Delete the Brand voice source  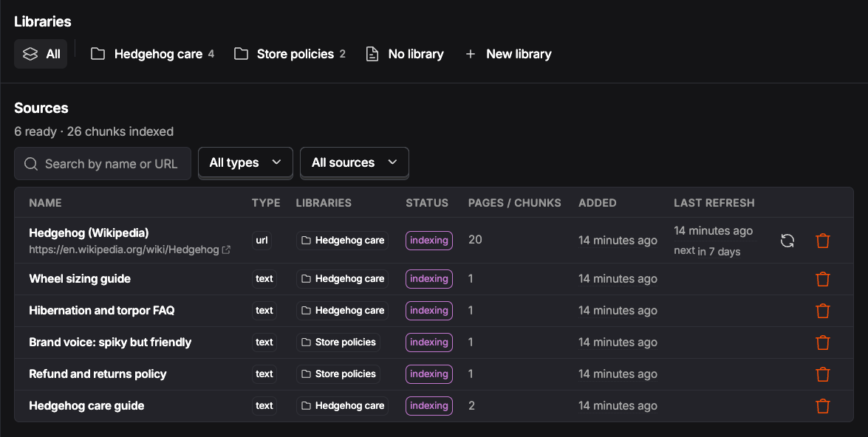[x=823, y=343]
